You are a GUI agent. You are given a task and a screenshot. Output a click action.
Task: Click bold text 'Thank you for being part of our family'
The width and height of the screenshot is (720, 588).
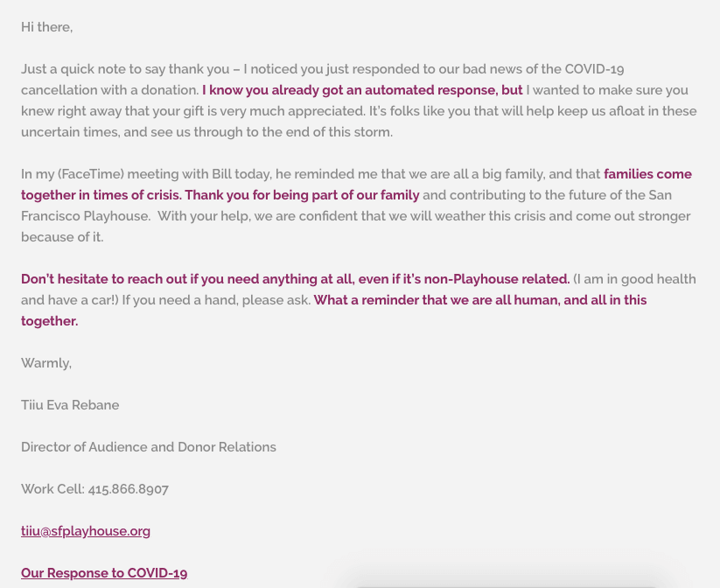click(302, 195)
